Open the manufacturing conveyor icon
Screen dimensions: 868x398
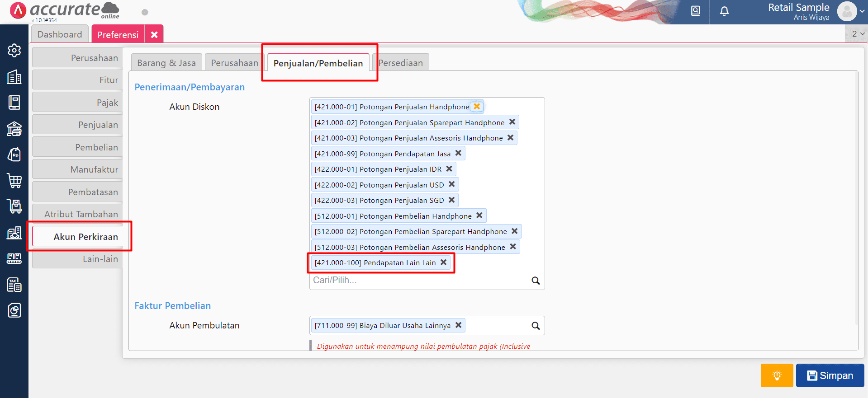pos(14,258)
